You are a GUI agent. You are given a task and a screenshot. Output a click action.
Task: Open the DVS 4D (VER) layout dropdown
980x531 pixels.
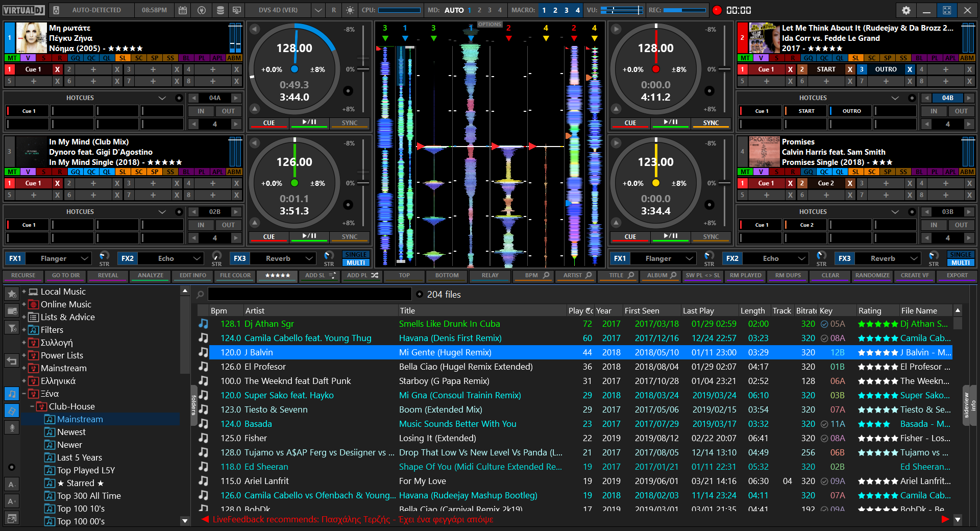pos(318,10)
